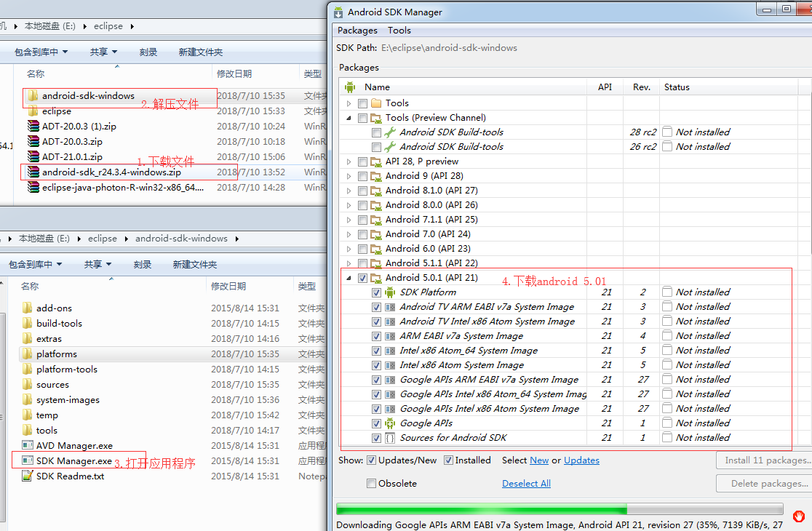This screenshot has height=531, width=812.
Task: Click the API column header
Action: [x=605, y=87]
